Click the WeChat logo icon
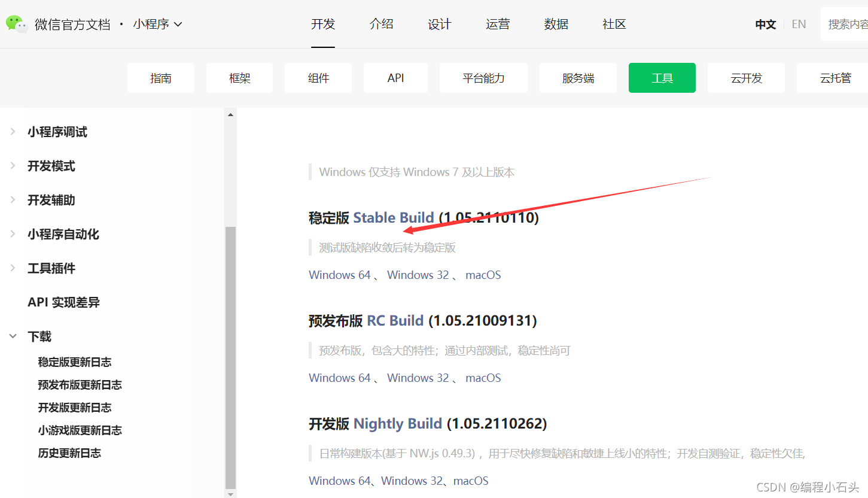Viewport: 868px width, 498px height. (17, 24)
